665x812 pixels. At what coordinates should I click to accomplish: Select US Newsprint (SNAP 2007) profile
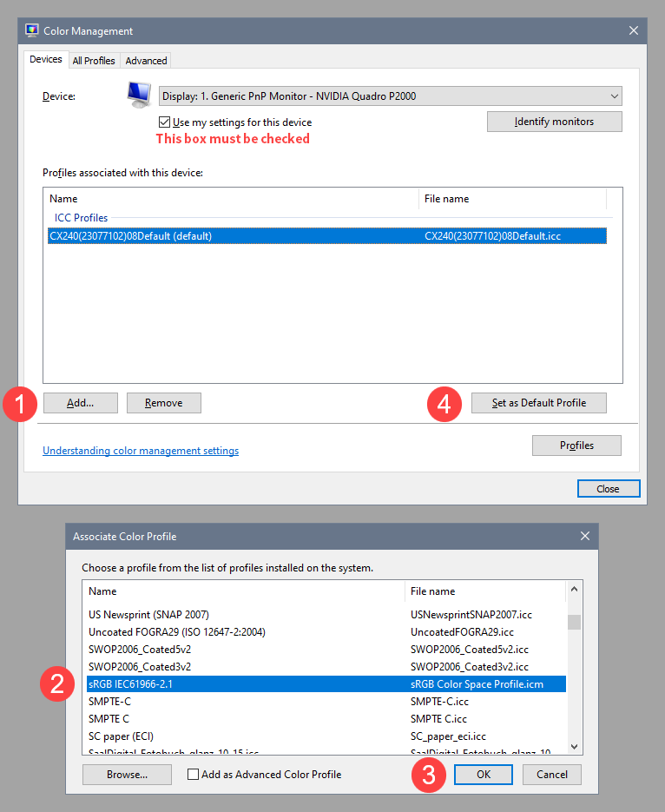click(326, 615)
